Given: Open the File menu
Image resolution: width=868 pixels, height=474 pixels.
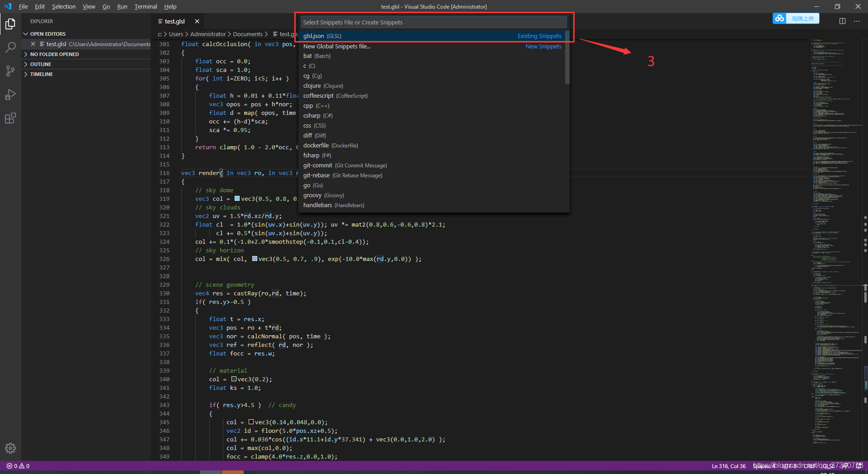Looking at the screenshot, I should [x=23, y=6].
